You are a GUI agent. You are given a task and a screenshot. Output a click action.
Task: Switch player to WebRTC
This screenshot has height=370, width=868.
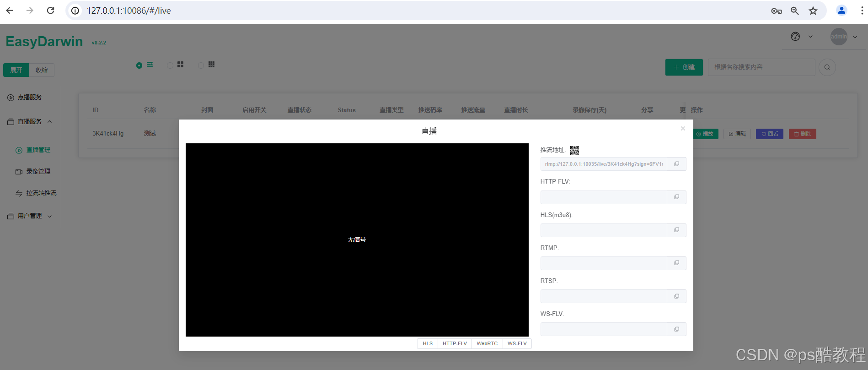pyautogui.click(x=487, y=343)
